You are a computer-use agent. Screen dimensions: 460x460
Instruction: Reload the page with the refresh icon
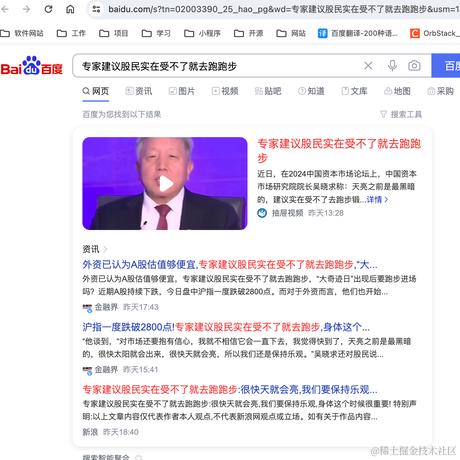pyautogui.click(x=48, y=9)
